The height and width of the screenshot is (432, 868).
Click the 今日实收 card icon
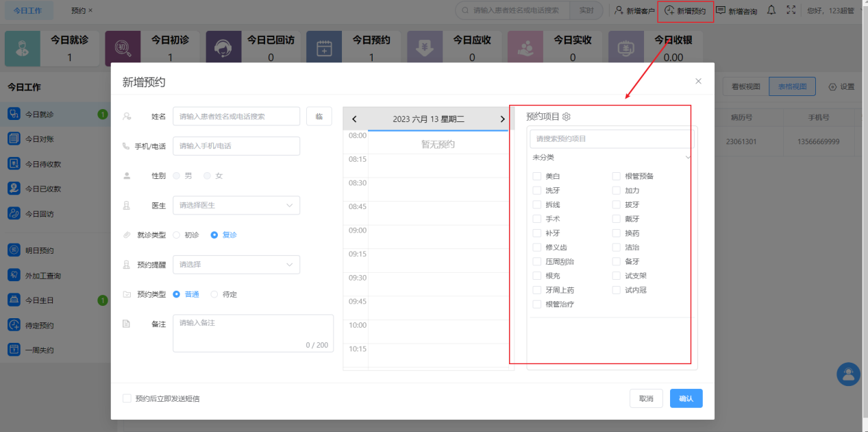pos(525,49)
